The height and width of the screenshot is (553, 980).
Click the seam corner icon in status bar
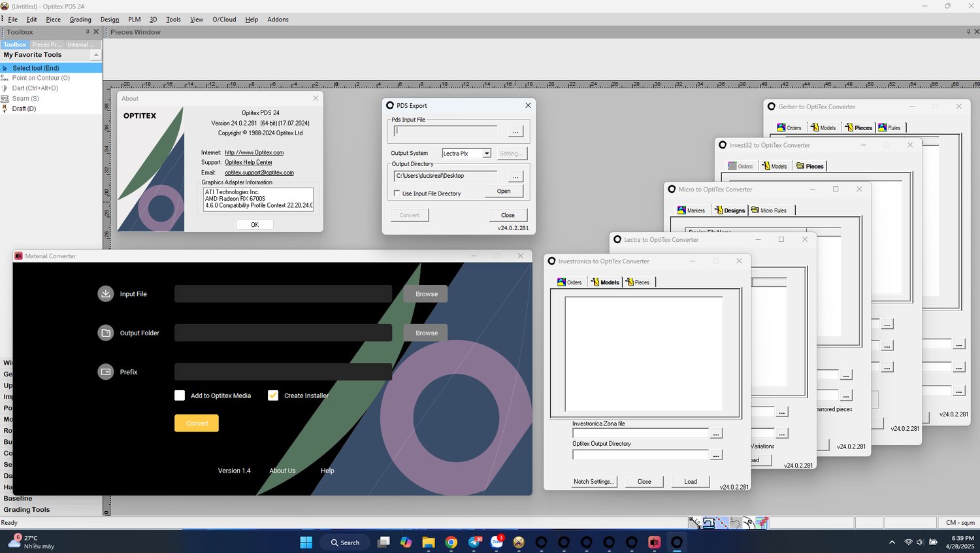click(736, 522)
